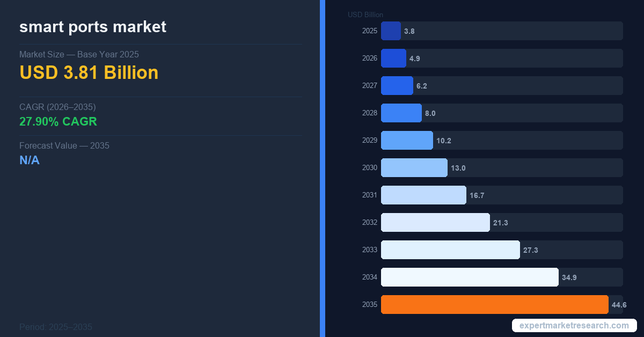
Task: Click the USD Billion axis label
Action: [365, 14]
